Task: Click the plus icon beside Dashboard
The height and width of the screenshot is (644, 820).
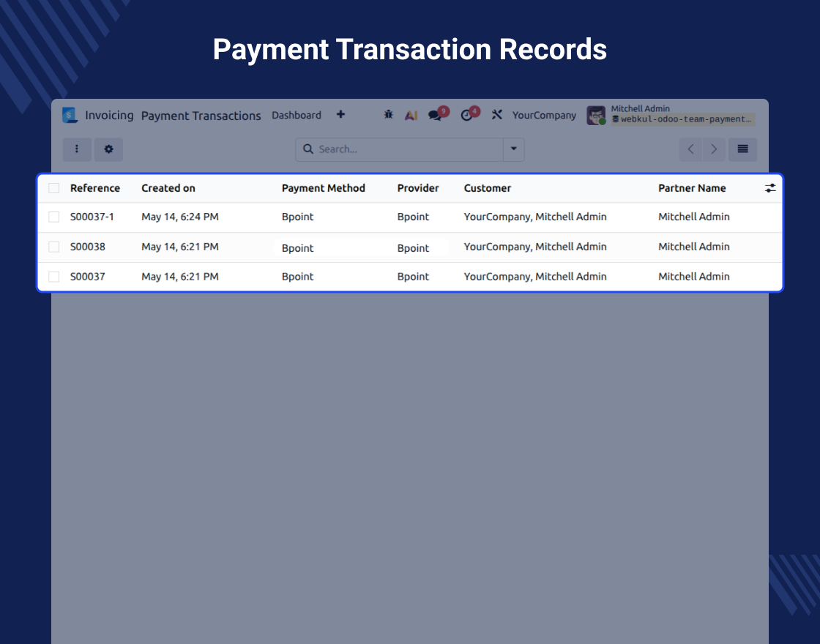Action: (340, 114)
